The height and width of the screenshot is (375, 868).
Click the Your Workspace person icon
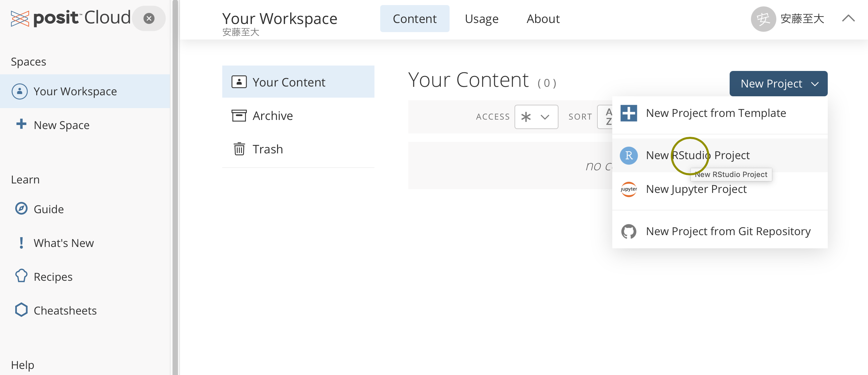coord(20,91)
